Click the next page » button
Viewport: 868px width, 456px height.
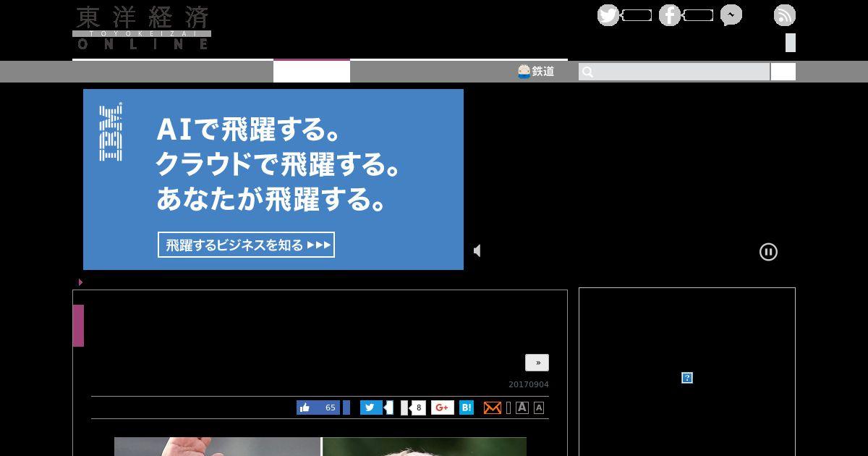point(537,363)
